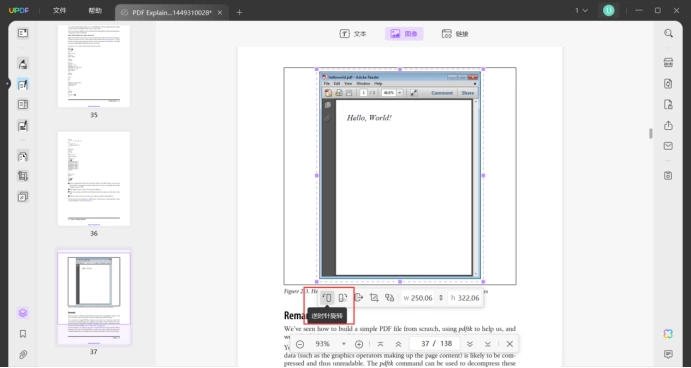Select page 36 thumbnail

click(x=94, y=178)
